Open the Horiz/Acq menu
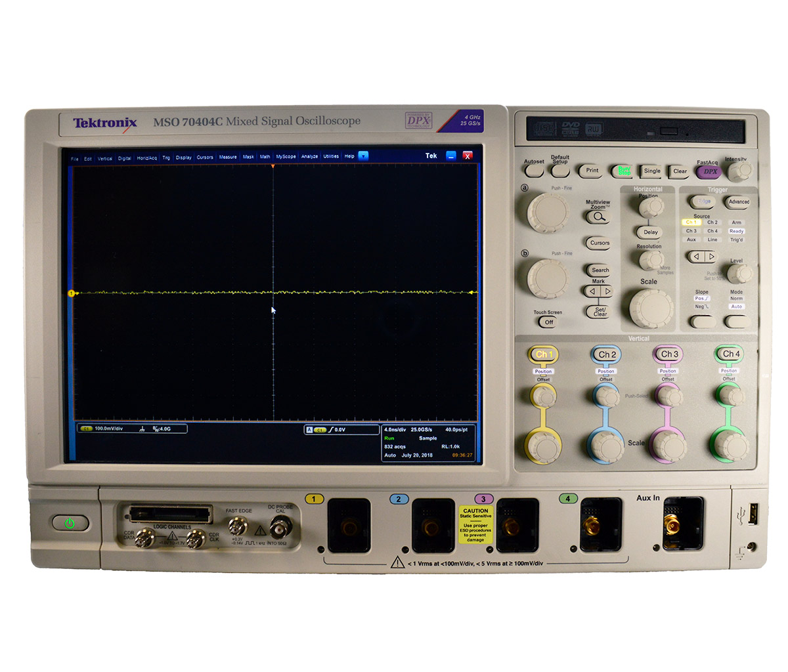Viewport: 788px width, 672px height. click(x=146, y=158)
